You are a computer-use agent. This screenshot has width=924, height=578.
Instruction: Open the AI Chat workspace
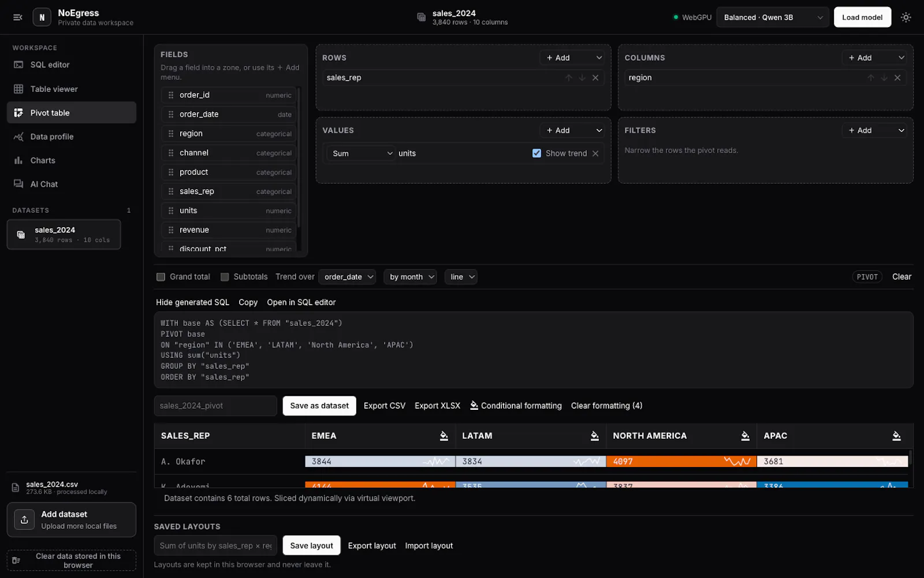click(72, 184)
